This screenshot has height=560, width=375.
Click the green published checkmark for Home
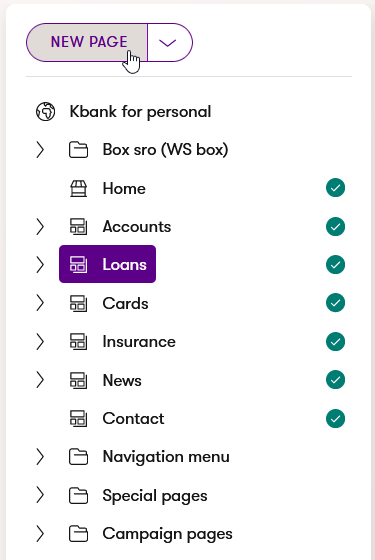(335, 188)
